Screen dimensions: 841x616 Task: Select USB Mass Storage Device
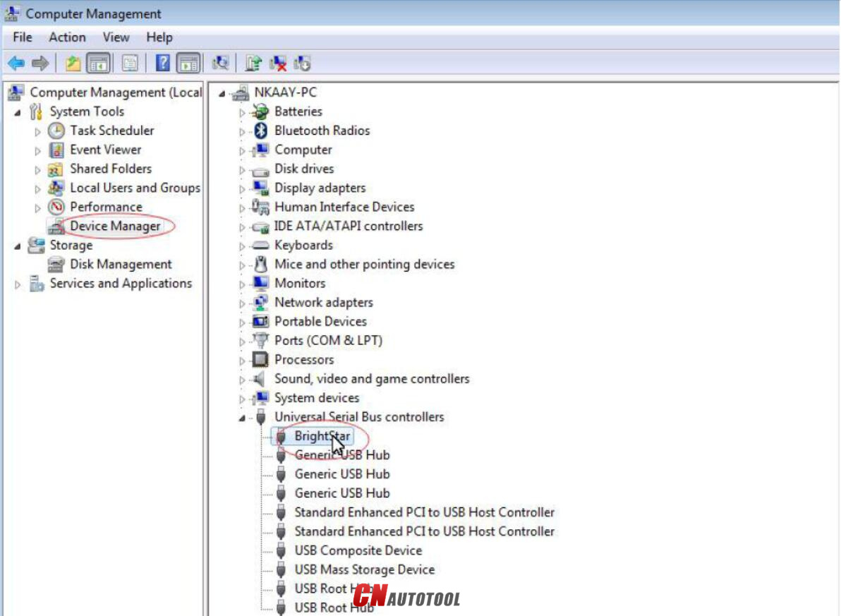[x=365, y=569]
